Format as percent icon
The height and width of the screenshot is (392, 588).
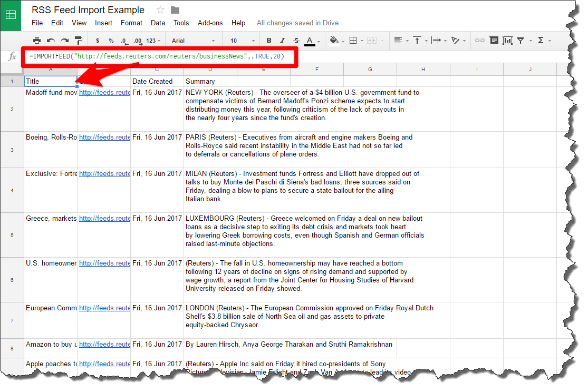tap(111, 41)
